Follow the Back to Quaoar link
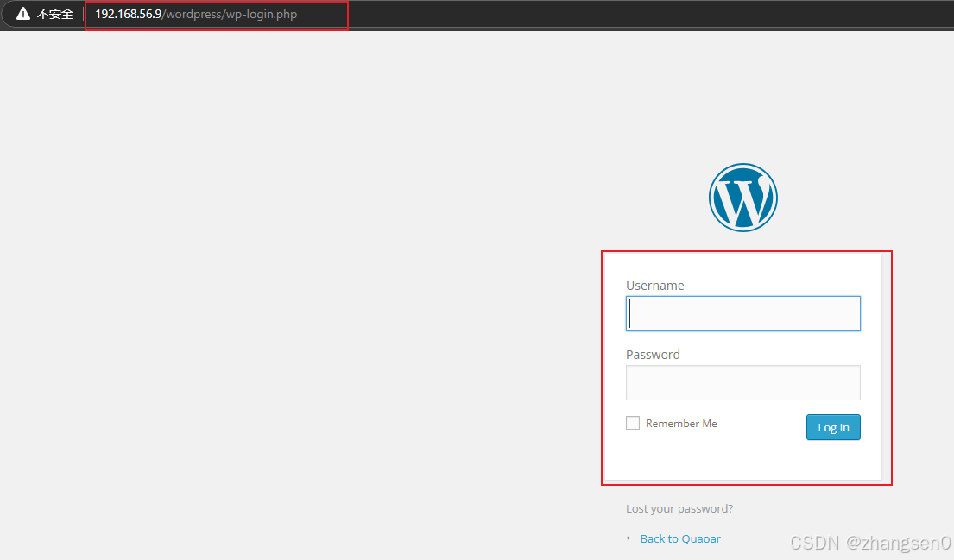The height and width of the screenshot is (560, 954). (x=673, y=538)
